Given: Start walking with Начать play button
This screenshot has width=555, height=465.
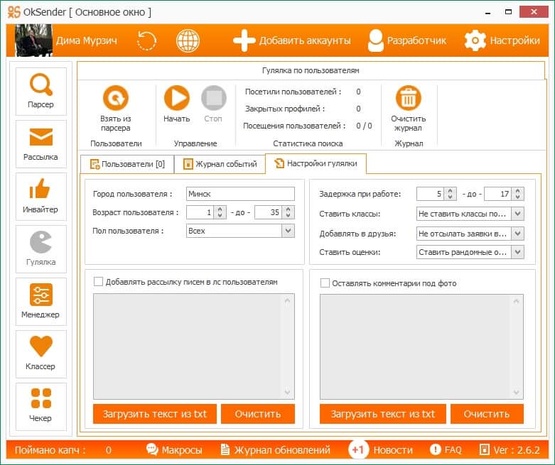Looking at the screenshot, I should coord(177,98).
